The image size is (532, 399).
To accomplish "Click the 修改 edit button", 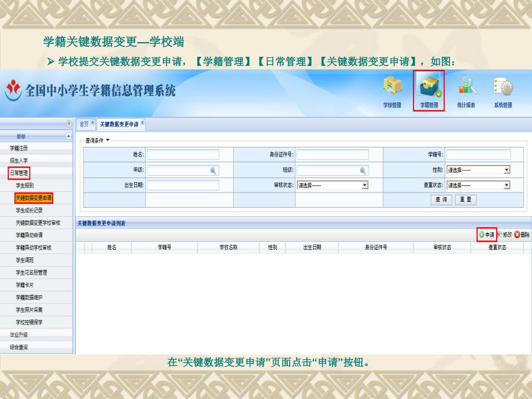I will pos(504,235).
